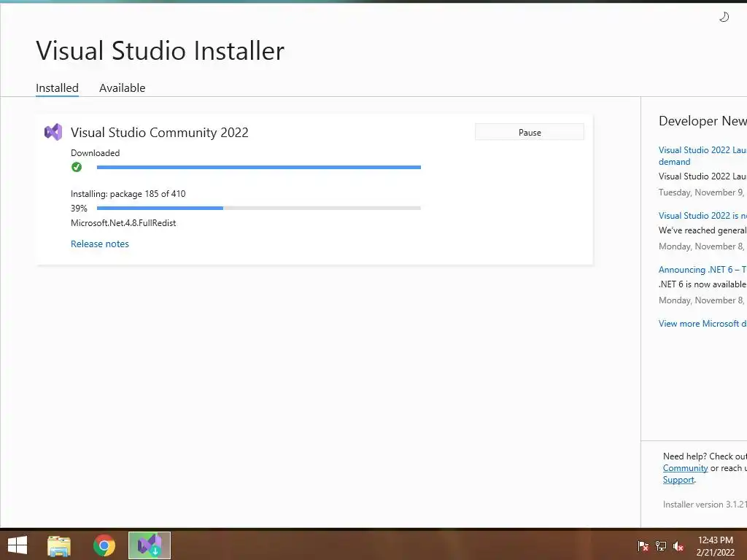The height and width of the screenshot is (560, 747).
Task: Open the Release notes link
Action: tap(99, 244)
